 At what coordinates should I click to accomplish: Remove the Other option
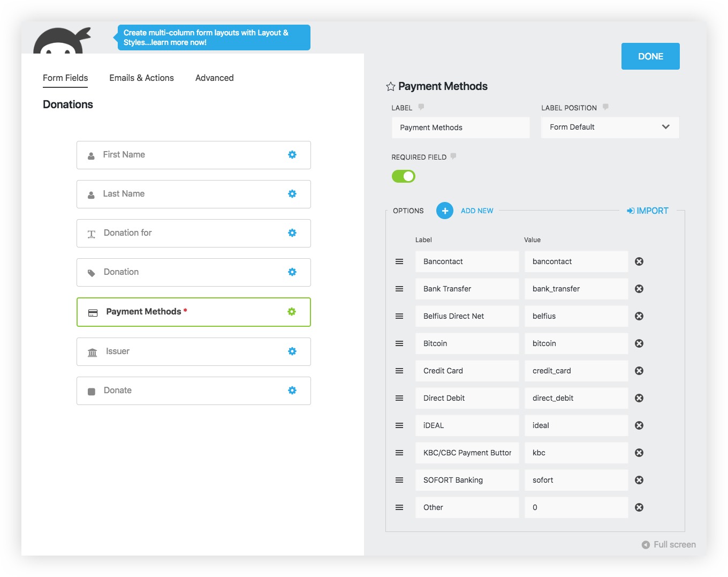click(639, 507)
